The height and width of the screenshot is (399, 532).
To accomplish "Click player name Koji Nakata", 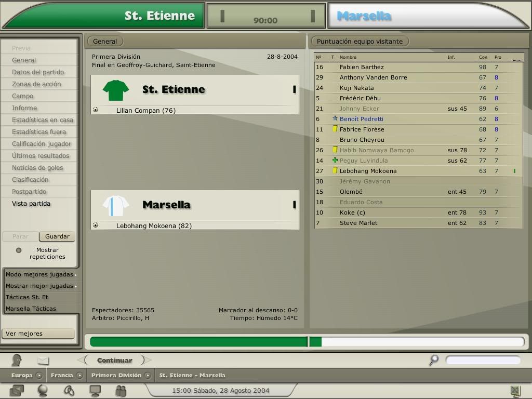I will pos(356,88).
